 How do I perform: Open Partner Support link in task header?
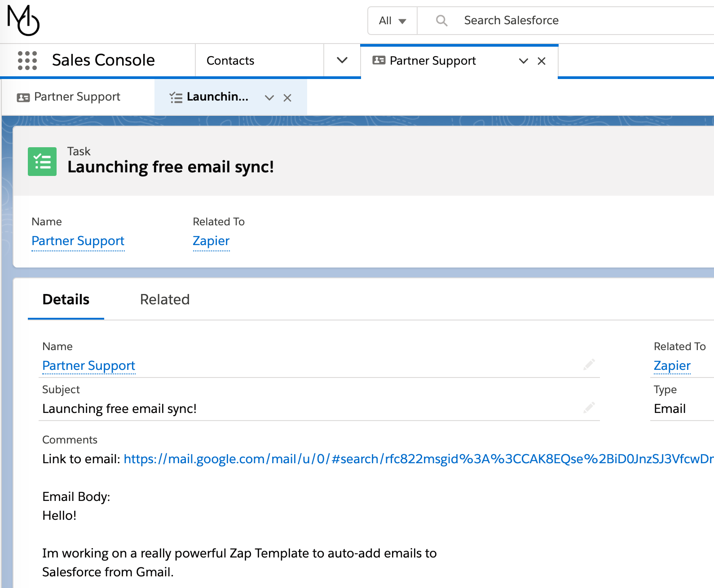tap(78, 241)
